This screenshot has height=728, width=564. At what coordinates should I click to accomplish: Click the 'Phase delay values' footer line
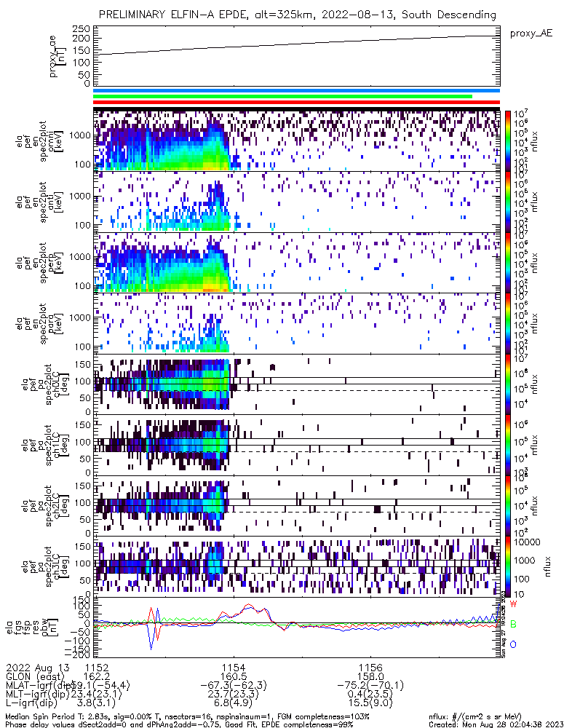(179, 724)
